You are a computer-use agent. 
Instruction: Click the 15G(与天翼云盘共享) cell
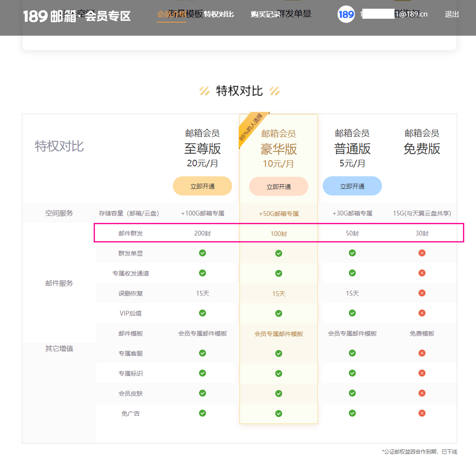pyautogui.click(x=422, y=213)
